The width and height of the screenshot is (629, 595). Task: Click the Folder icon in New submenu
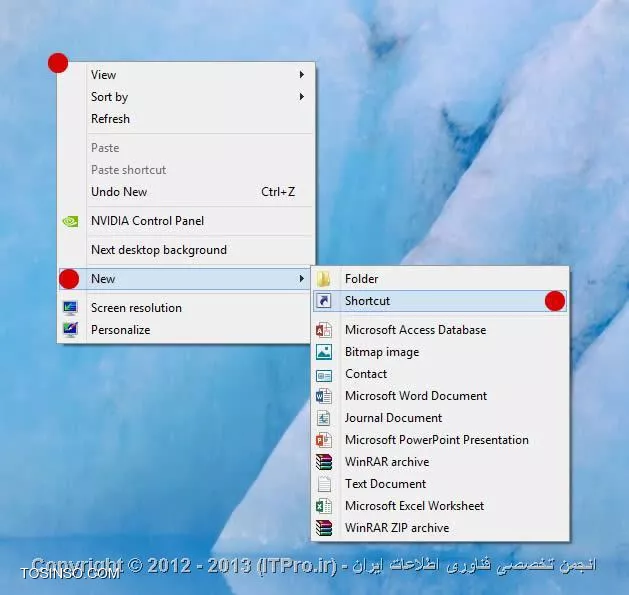(324, 278)
